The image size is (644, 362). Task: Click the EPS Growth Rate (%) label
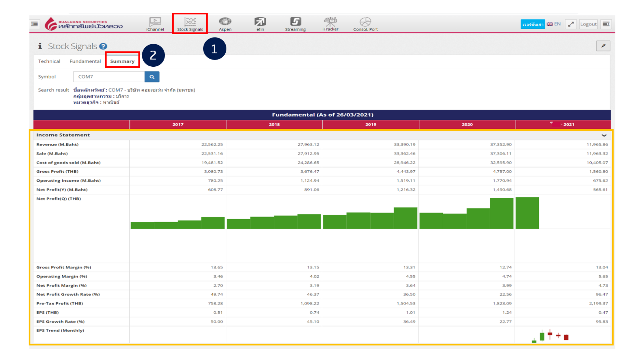click(x=60, y=321)
